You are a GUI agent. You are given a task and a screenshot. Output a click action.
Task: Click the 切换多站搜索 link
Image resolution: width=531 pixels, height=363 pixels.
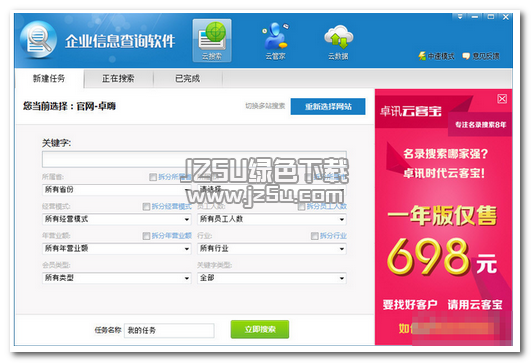pyautogui.click(x=265, y=106)
